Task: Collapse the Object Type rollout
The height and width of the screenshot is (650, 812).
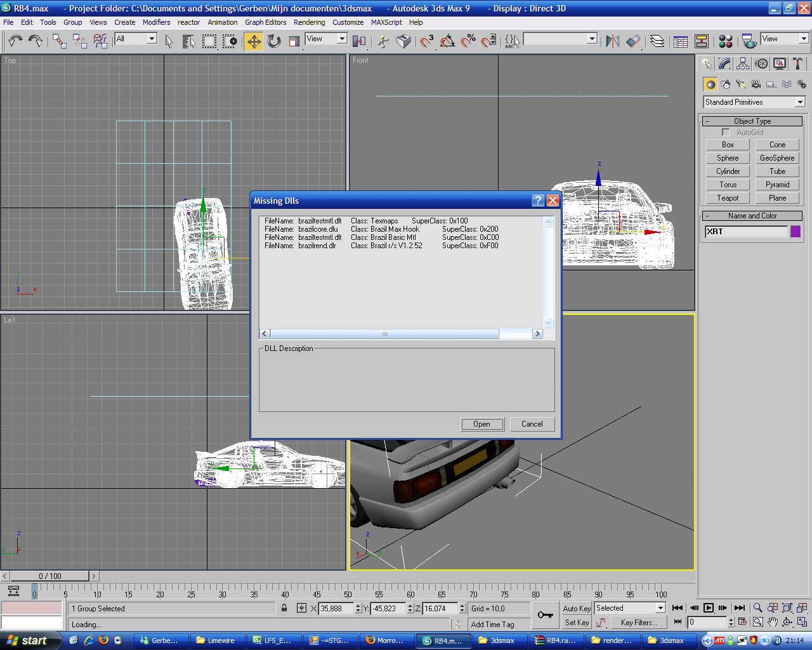Action: (x=752, y=121)
